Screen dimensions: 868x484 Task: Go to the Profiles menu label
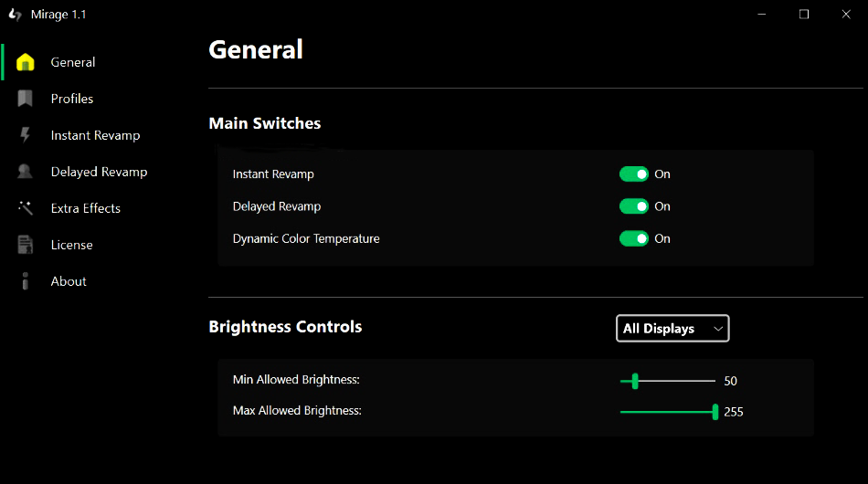72,99
